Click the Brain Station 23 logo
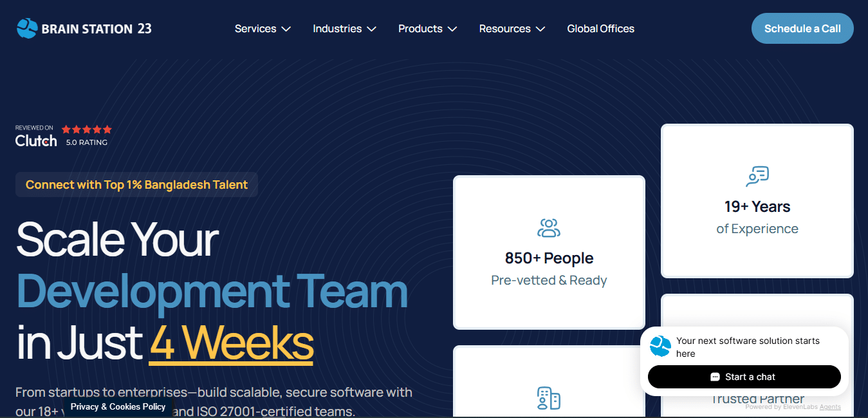 click(84, 28)
